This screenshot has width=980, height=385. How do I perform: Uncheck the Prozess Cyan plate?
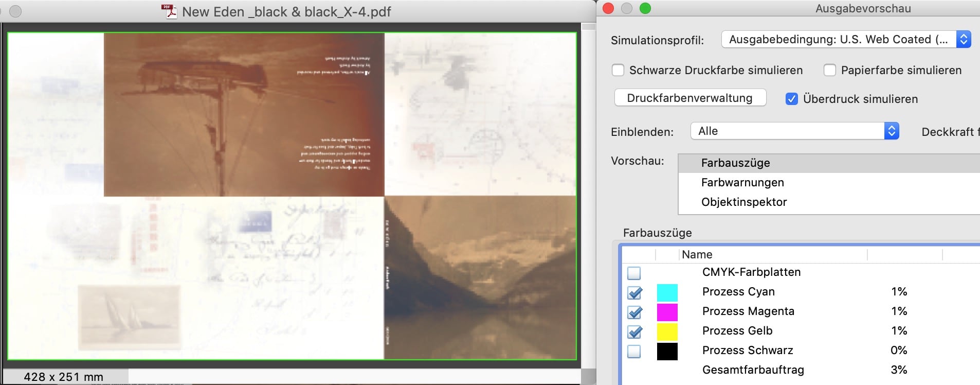(x=634, y=292)
